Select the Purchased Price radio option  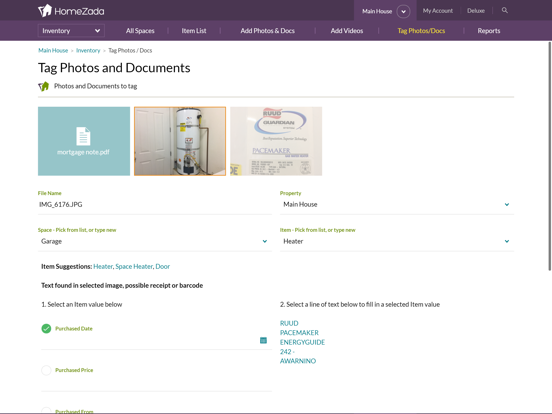[x=46, y=370]
